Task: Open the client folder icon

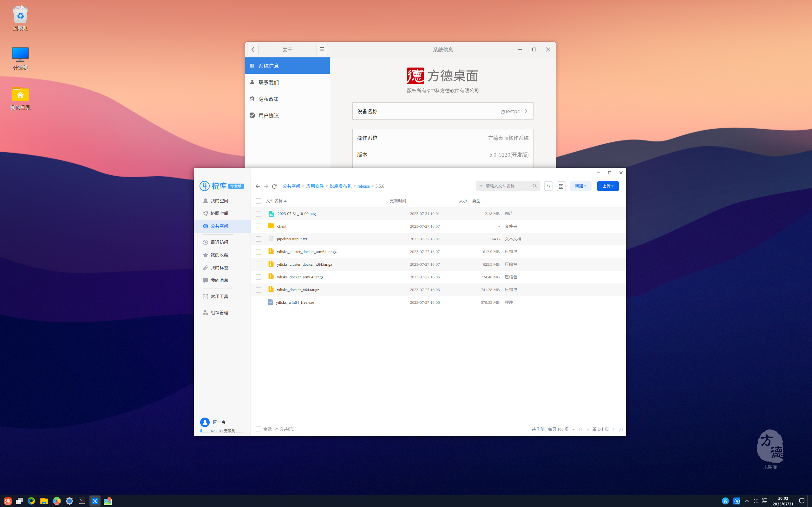Action: pos(271,226)
